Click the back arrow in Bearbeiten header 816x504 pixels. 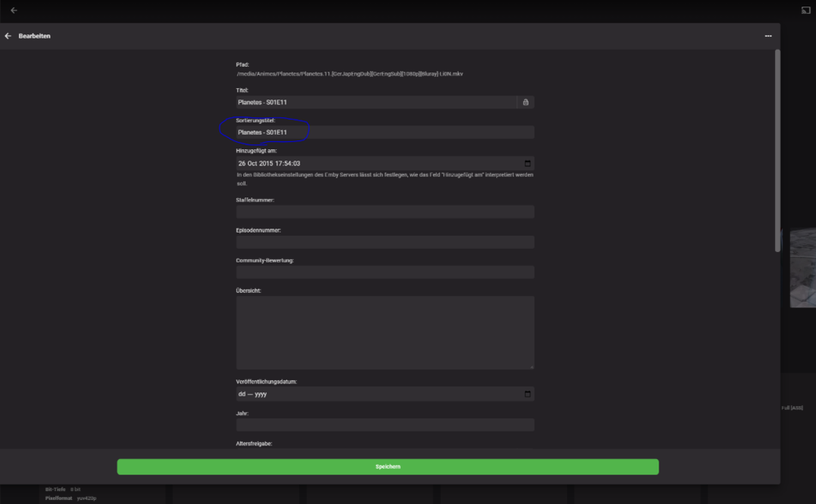coord(8,36)
